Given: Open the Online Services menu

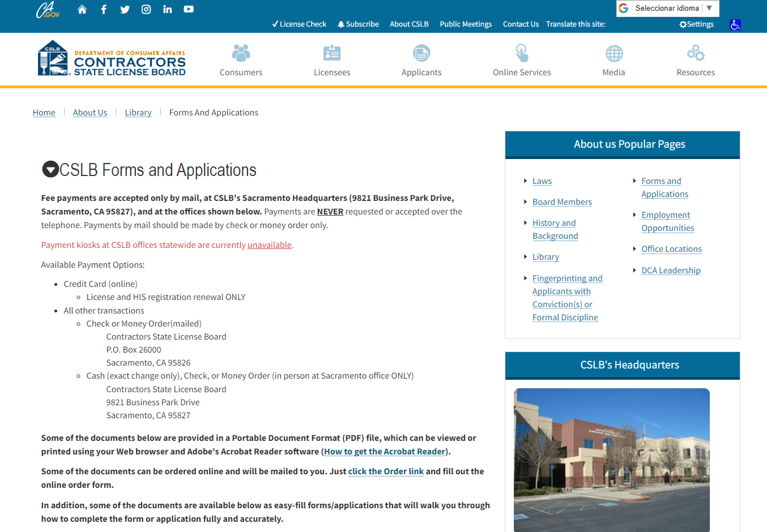Looking at the screenshot, I should (x=522, y=61).
